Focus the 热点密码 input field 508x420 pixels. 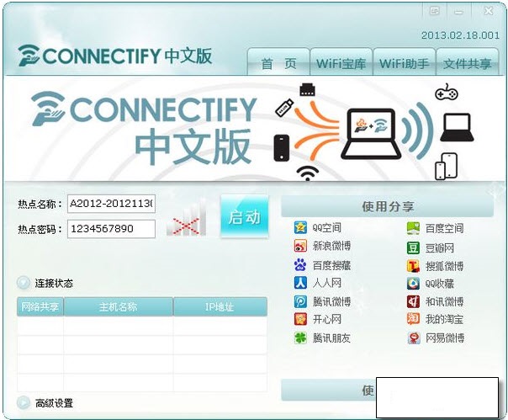point(111,229)
